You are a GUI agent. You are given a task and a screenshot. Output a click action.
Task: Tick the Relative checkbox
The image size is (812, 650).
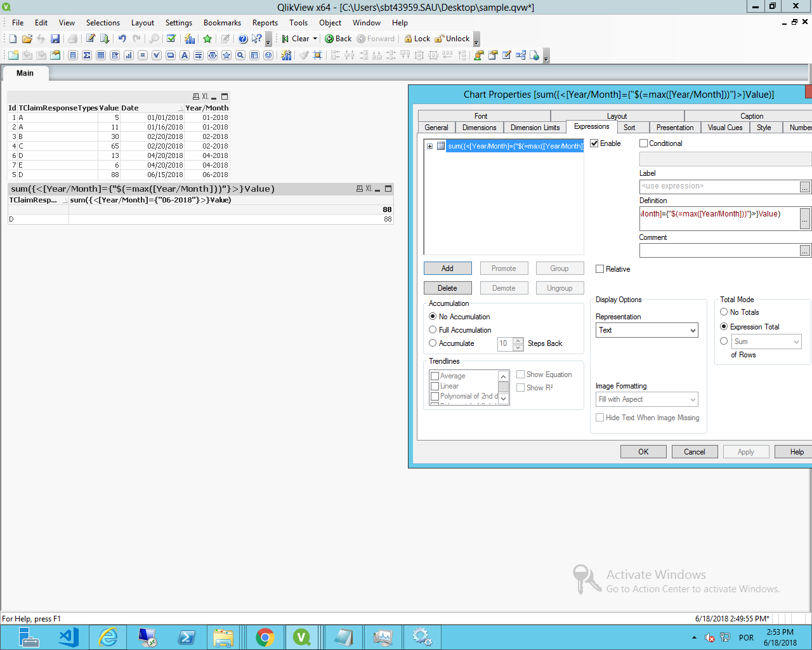600,269
